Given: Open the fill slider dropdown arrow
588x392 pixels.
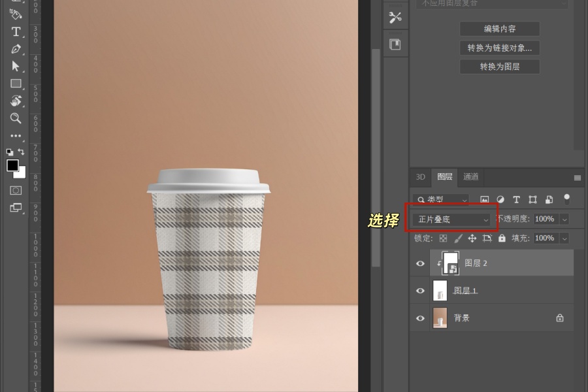Looking at the screenshot, I should [564, 238].
